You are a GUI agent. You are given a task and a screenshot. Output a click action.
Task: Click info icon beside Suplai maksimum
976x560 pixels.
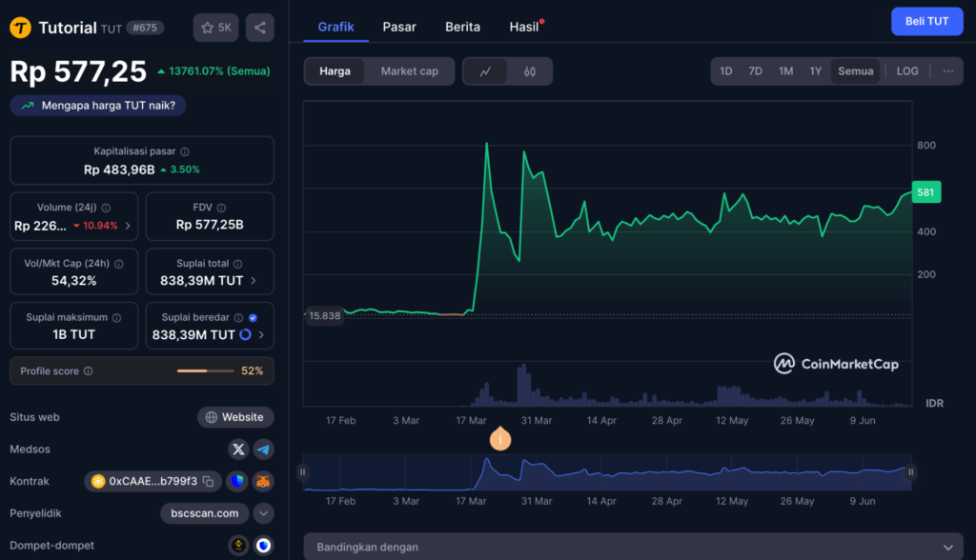tap(116, 317)
